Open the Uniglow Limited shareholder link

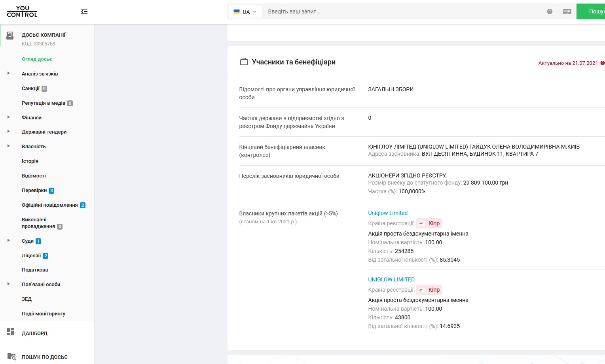tap(387, 213)
